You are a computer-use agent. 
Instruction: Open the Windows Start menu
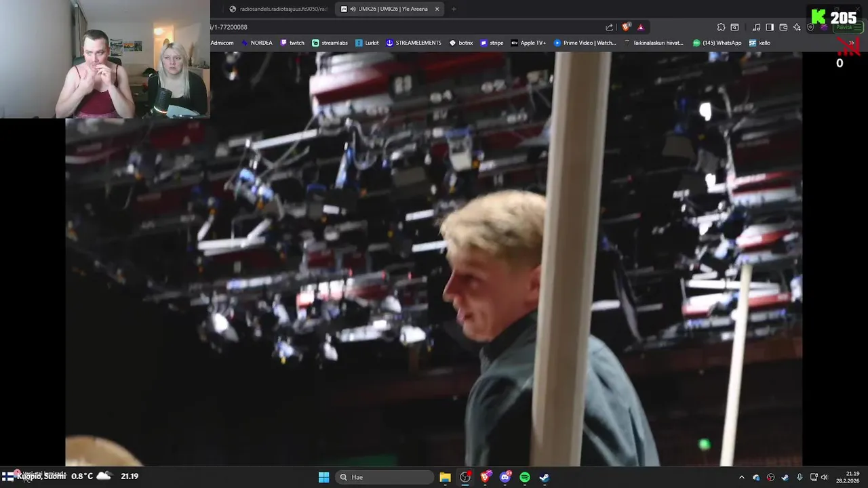323,477
